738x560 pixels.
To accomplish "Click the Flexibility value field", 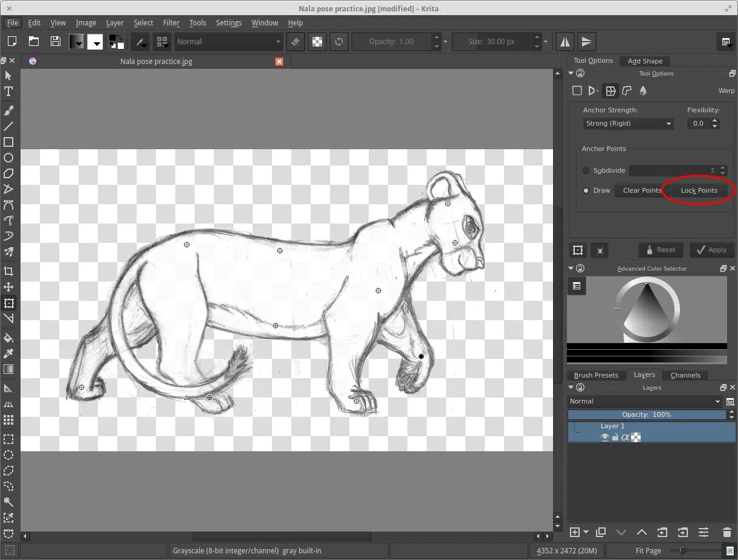I will coord(699,123).
